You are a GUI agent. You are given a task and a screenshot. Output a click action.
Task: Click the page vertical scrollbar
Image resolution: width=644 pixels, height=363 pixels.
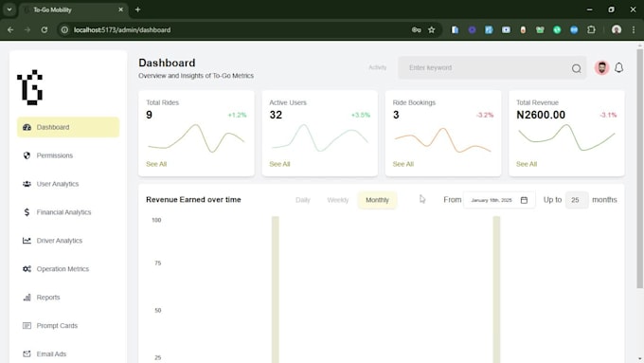tap(639, 169)
